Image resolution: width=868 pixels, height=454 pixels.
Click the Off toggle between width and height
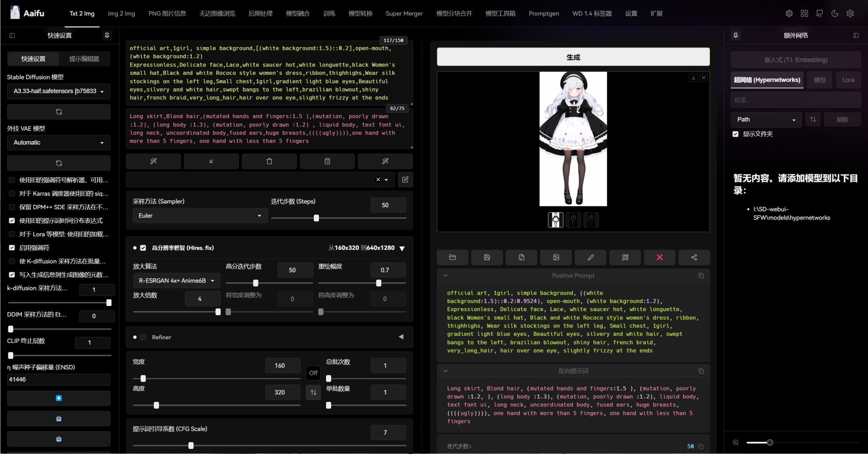[x=313, y=373]
